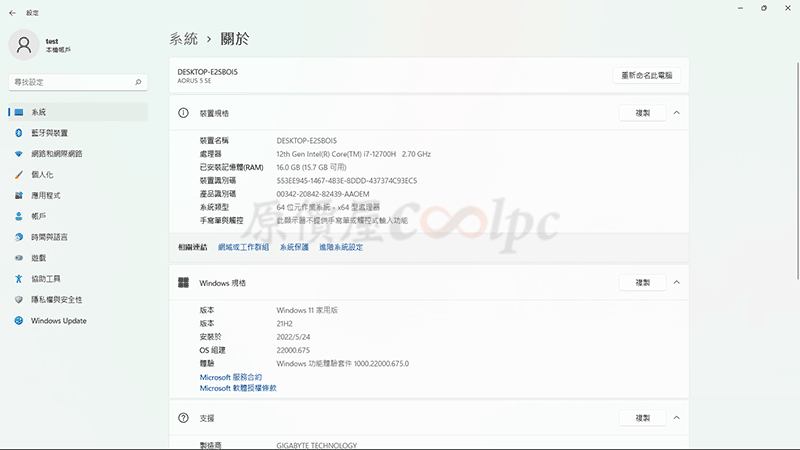800x450 pixels.
Task: Minimize the Settings window
Action: [x=740, y=8]
